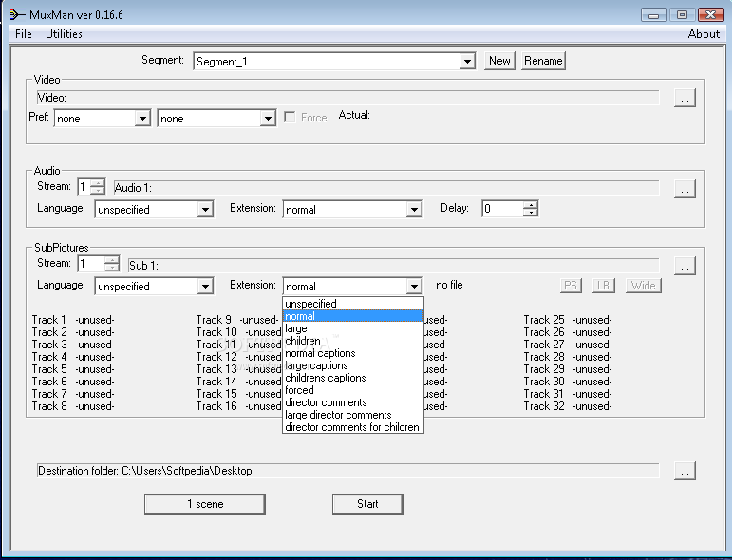Click the Wide button
Image resolution: width=732 pixels, height=560 pixels.
pyautogui.click(x=644, y=285)
